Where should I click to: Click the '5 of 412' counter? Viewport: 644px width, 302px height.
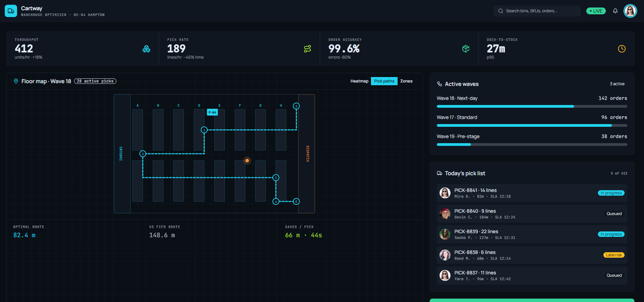[619, 173]
